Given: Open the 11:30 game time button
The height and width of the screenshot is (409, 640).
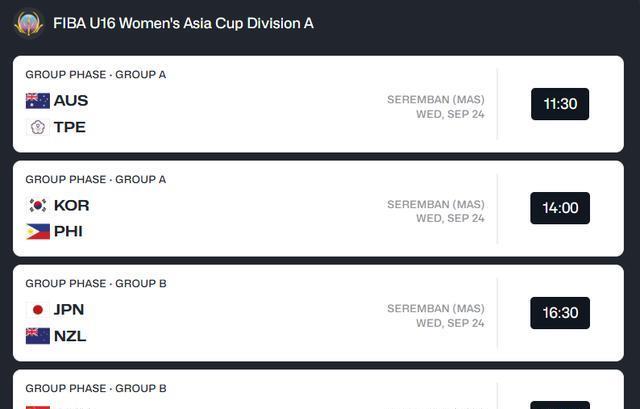Looking at the screenshot, I should click(x=559, y=104).
